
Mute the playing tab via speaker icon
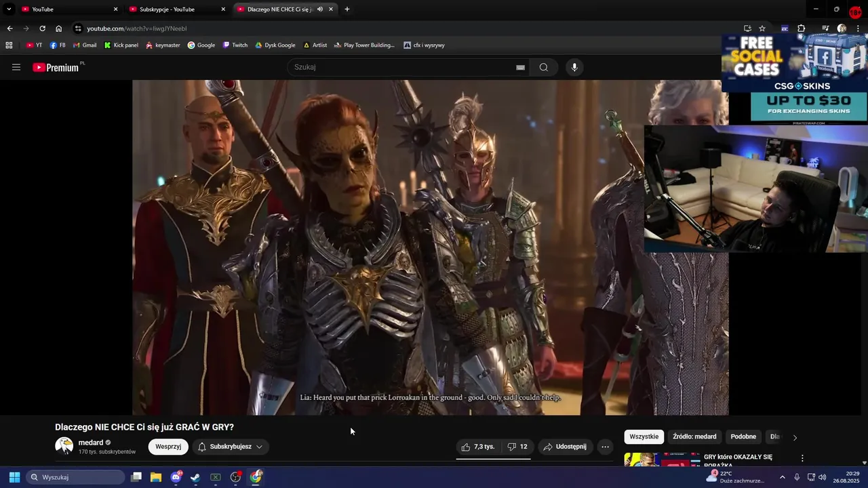tap(319, 9)
